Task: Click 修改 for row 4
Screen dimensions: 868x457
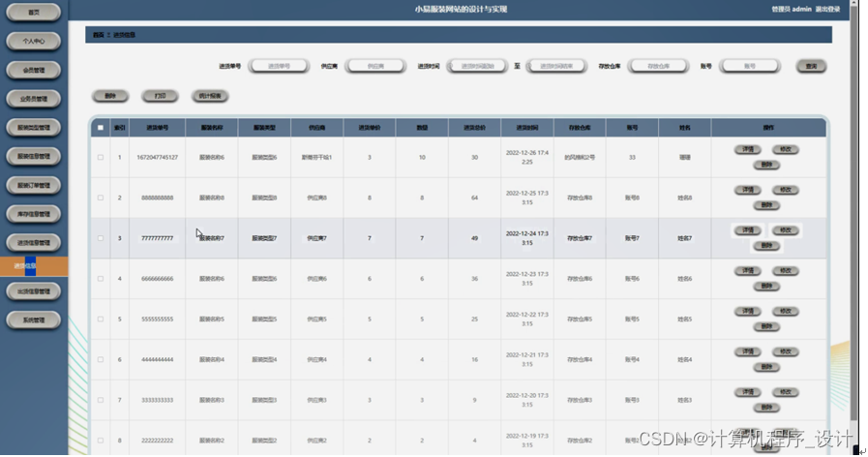Action: (786, 271)
